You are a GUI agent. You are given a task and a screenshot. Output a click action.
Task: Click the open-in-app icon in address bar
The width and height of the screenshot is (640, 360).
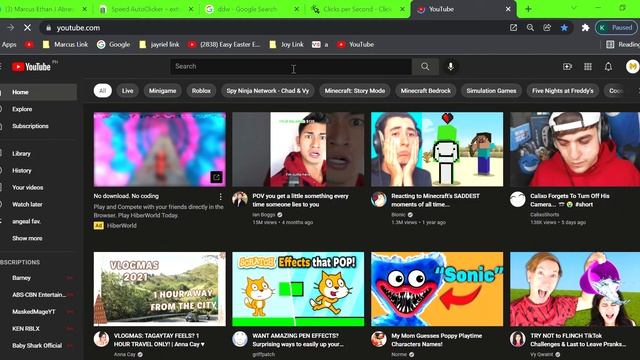point(513,28)
